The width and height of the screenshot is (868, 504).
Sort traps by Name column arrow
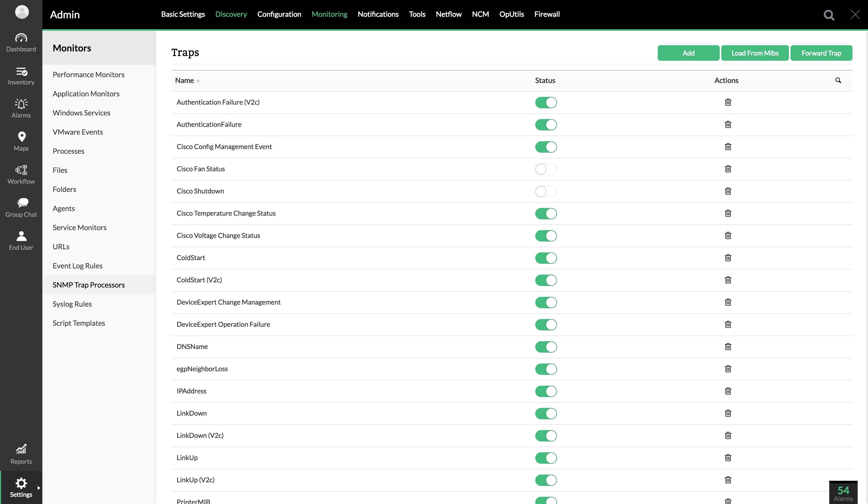click(198, 81)
